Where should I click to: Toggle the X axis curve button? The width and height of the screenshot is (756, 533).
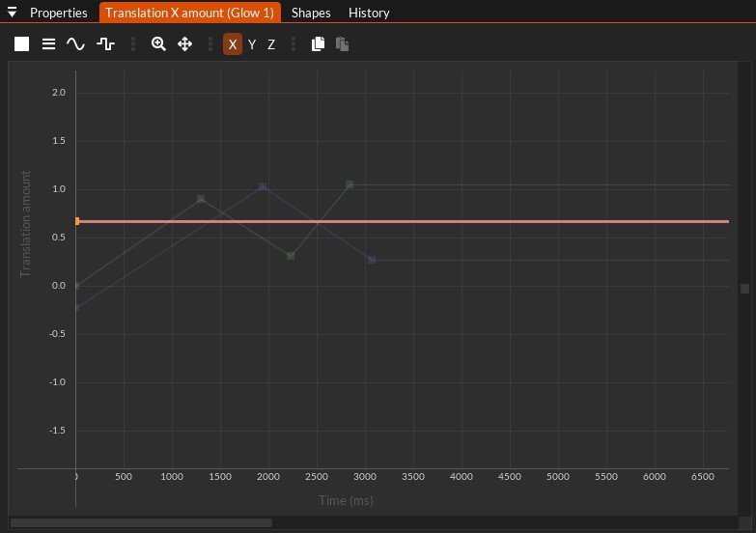(233, 44)
